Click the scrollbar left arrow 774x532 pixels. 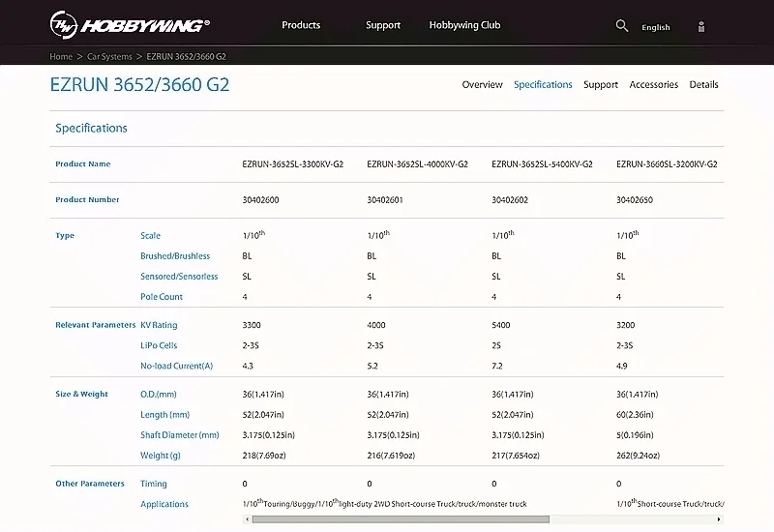click(x=248, y=519)
